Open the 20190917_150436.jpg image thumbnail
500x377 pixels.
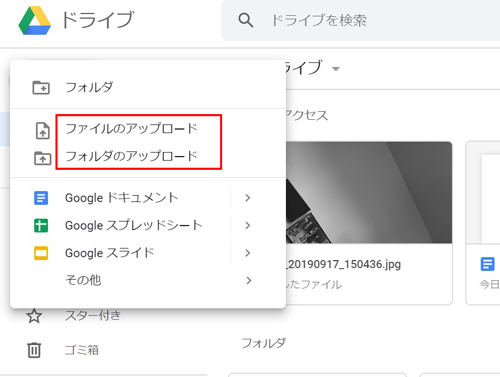pos(369,192)
